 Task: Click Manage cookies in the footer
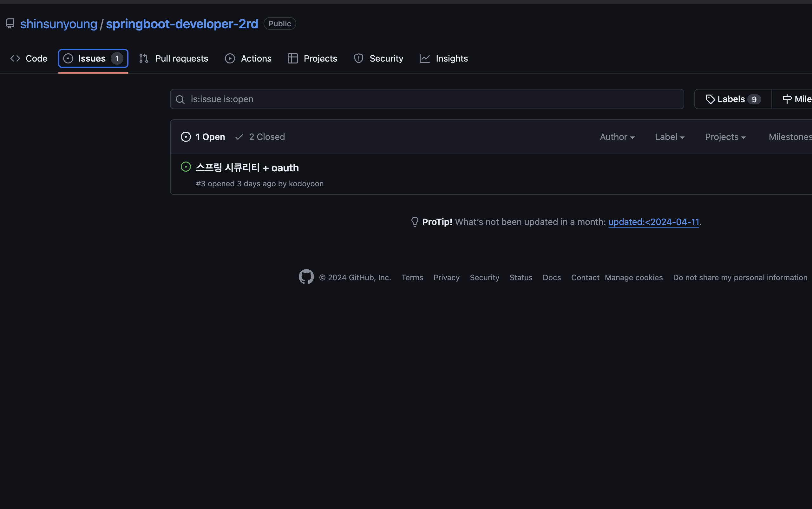click(x=634, y=277)
